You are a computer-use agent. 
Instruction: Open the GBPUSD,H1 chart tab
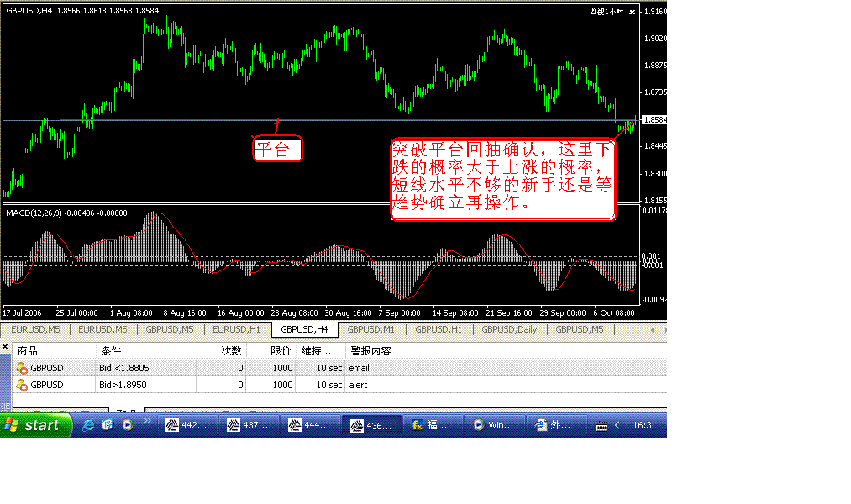tap(439, 329)
